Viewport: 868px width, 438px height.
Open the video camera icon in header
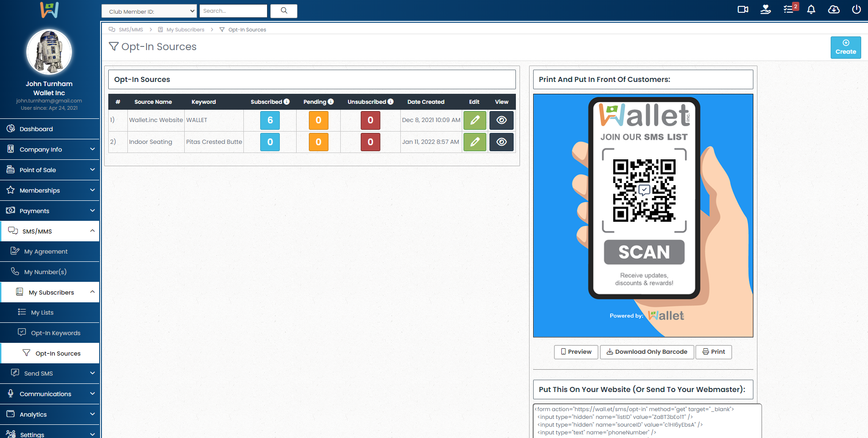tap(743, 10)
